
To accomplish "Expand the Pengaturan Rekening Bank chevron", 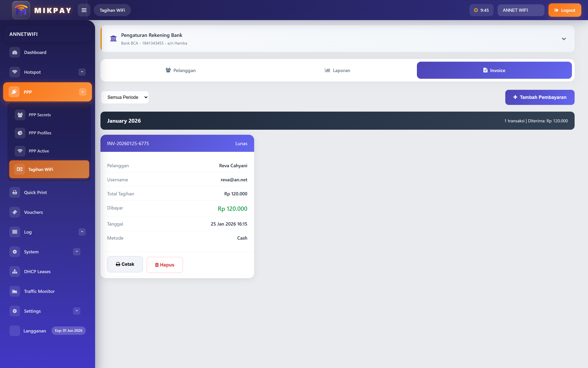I will pyautogui.click(x=564, y=39).
